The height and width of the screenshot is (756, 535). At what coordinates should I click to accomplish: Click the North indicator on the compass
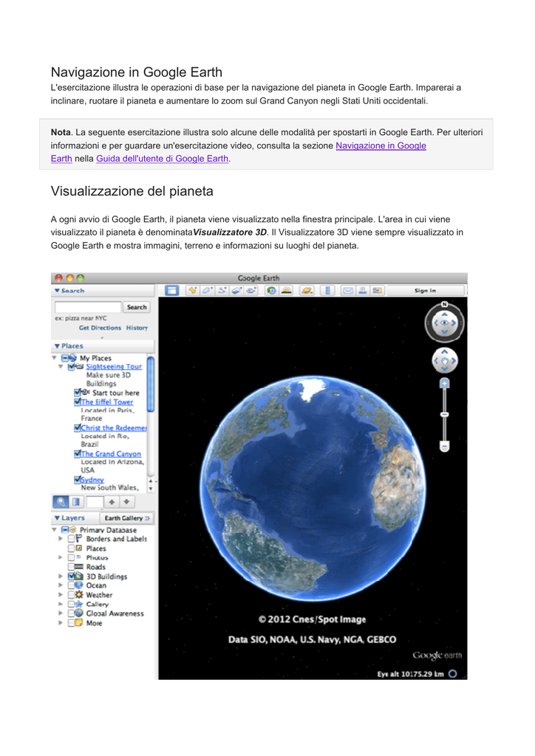[x=444, y=304]
